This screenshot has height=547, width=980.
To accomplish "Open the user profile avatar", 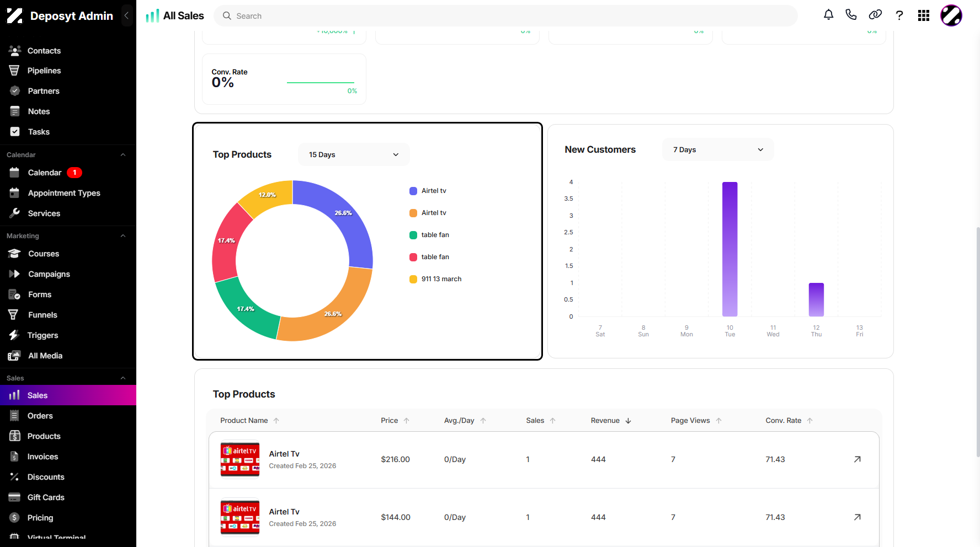I will tap(951, 15).
